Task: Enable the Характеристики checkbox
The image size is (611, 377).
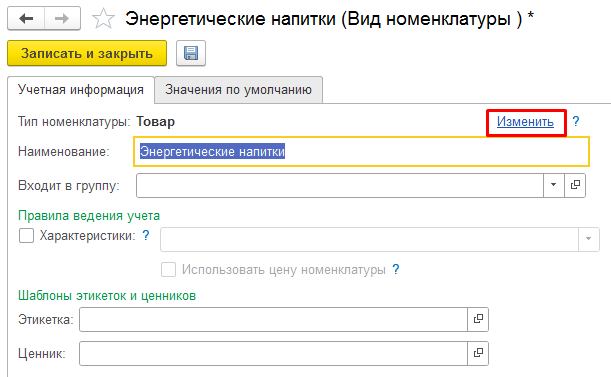Action: click(x=26, y=235)
